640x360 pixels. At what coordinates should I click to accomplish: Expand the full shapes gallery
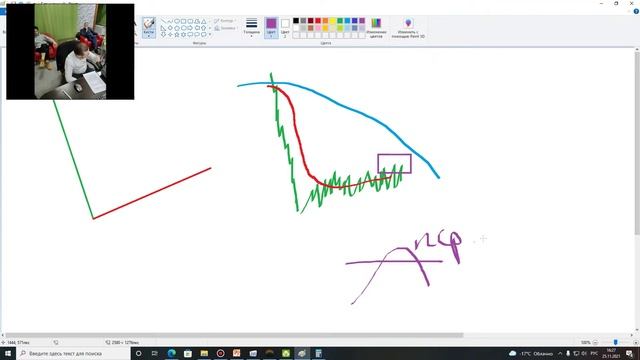click(210, 35)
